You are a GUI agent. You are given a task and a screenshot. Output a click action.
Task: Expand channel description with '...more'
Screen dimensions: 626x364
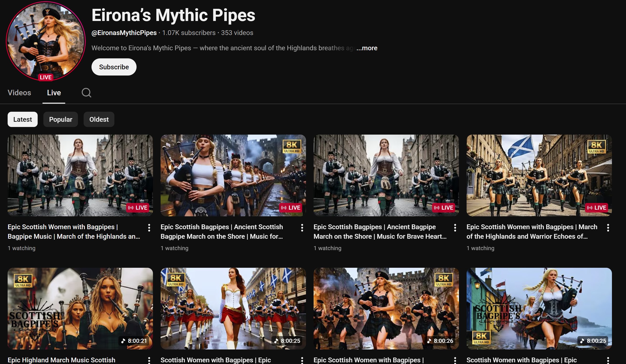[x=367, y=48]
